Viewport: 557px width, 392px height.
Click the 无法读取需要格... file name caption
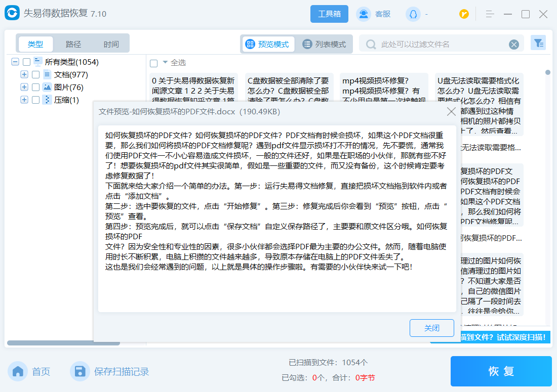[x=491, y=148]
